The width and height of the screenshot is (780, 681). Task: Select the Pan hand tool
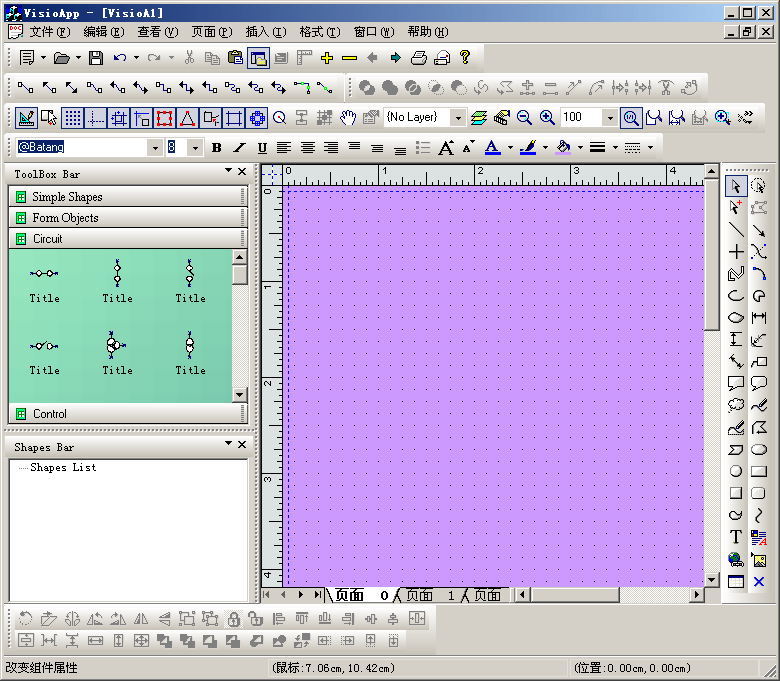tap(347, 118)
